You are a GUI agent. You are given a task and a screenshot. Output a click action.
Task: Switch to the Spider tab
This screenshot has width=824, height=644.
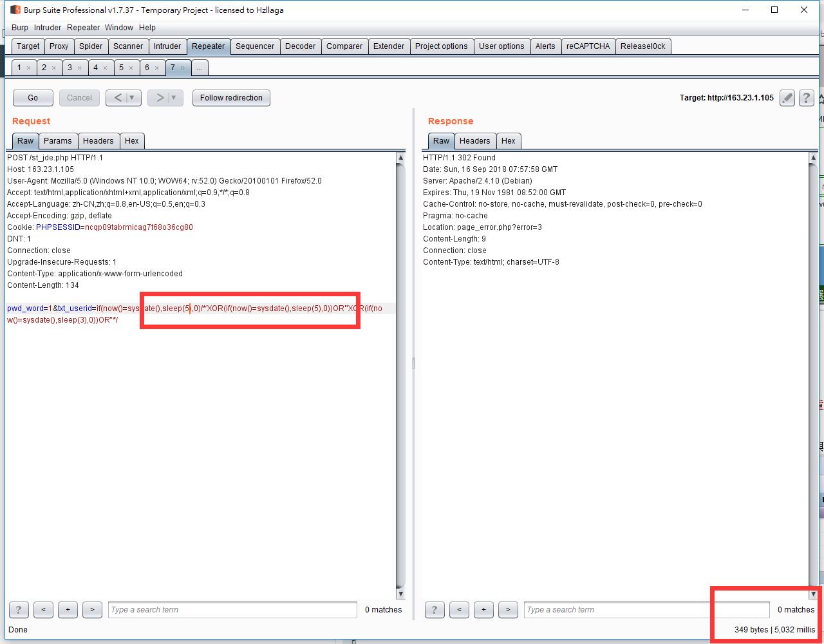click(91, 46)
